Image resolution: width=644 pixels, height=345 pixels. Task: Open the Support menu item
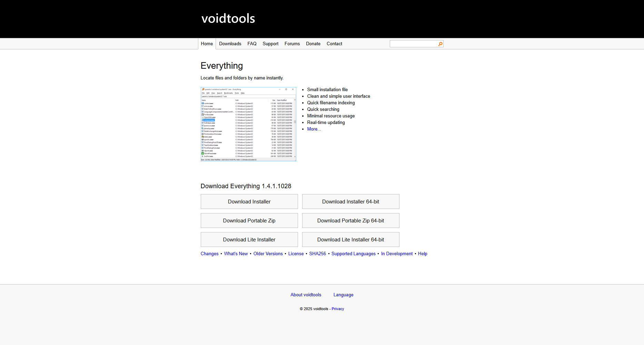tap(270, 44)
